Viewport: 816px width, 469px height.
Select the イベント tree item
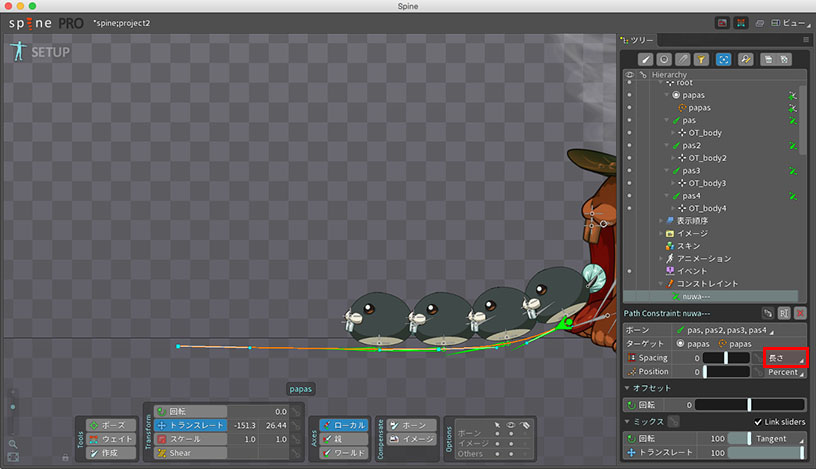(x=687, y=271)
